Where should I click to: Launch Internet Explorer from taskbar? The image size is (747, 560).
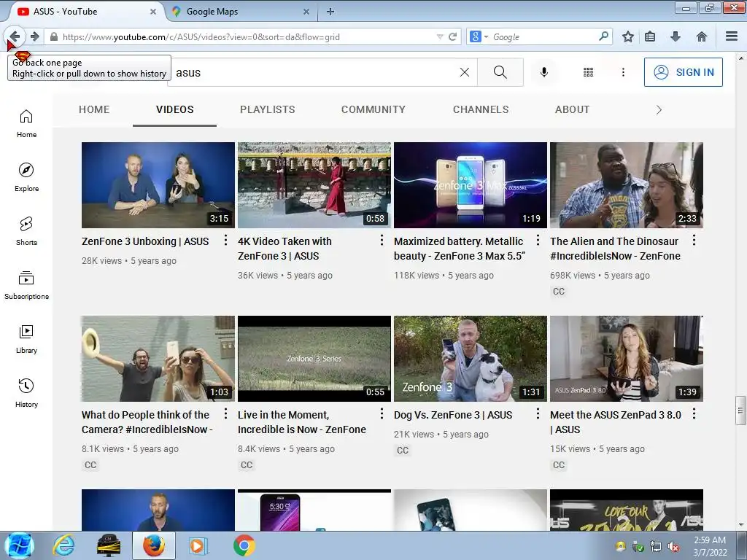64,545
